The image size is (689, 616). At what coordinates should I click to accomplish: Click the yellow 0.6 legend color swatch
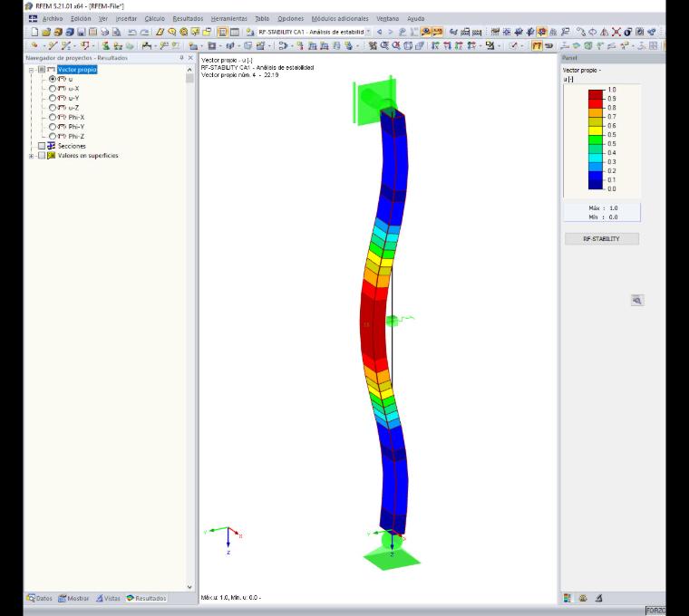[x=596, y=130]
